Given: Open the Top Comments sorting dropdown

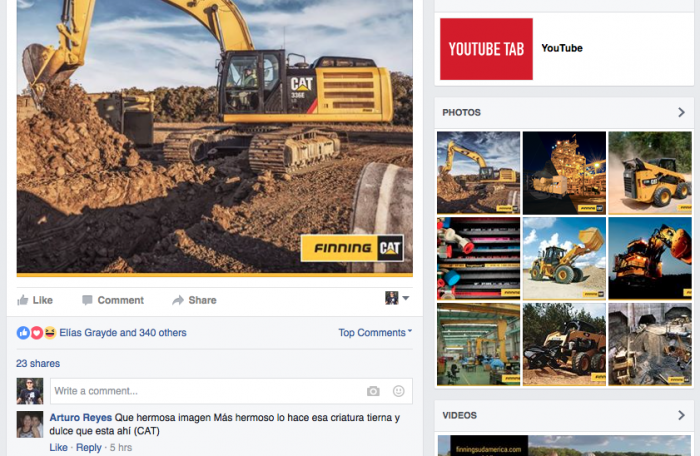Looking at the screenshot, I should coord(375,333).
